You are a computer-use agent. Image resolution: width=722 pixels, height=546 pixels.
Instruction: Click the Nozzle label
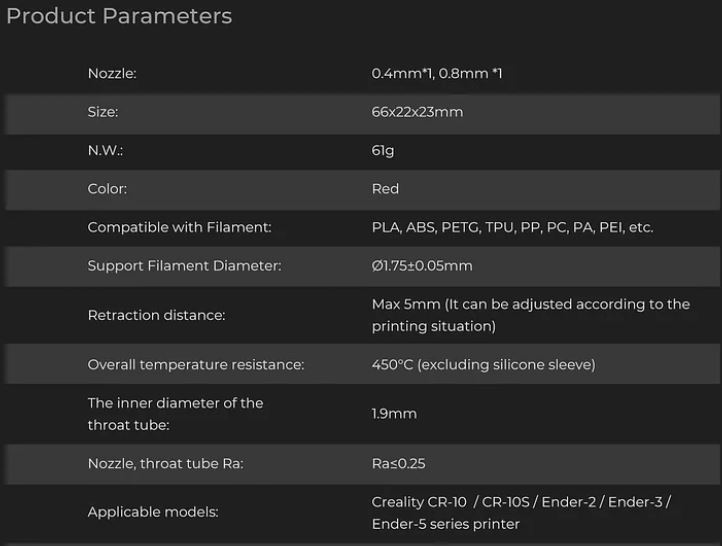[x=112, y=74]
